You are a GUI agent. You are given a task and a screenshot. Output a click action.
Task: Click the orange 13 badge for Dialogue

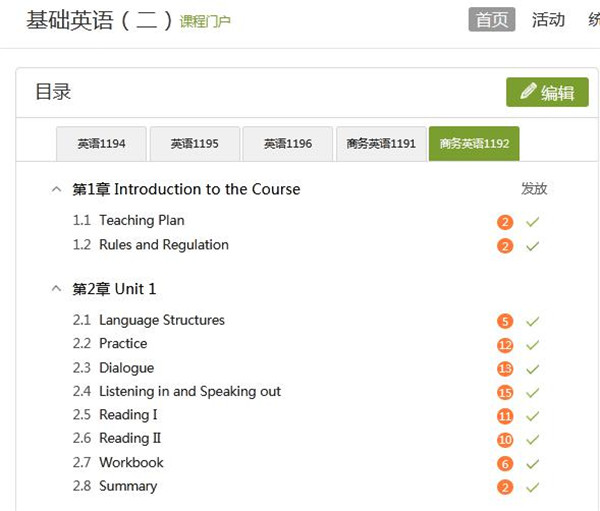pos(505,369)
